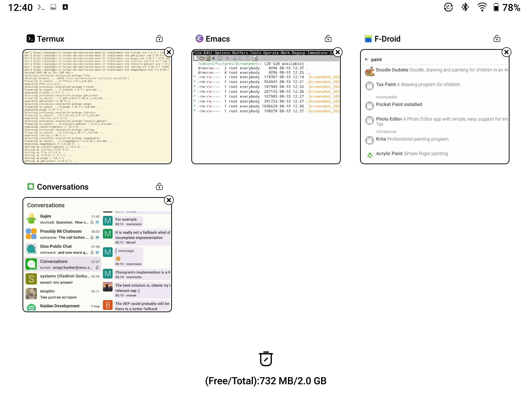The height and width of the screenshot is (399, 532).
Task: Click Emacs toolbar Dired cabinet icon
Action: pos(208,58)
